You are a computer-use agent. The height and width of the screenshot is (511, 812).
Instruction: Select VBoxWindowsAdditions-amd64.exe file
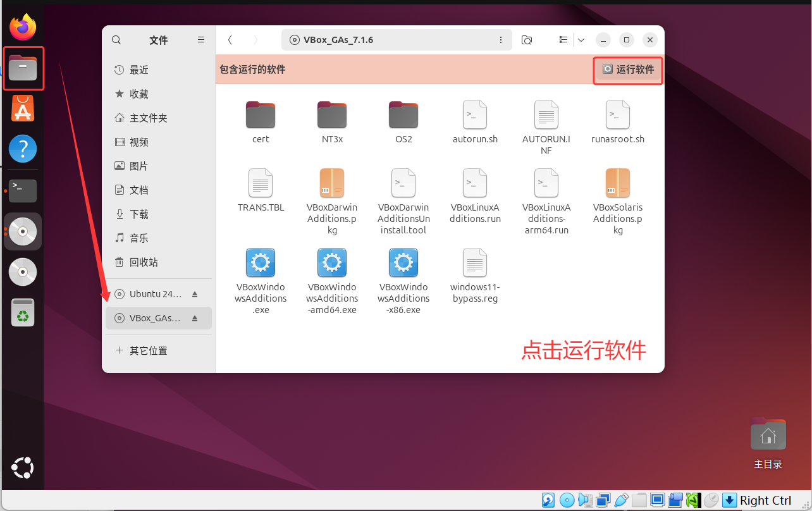point(332,281)
